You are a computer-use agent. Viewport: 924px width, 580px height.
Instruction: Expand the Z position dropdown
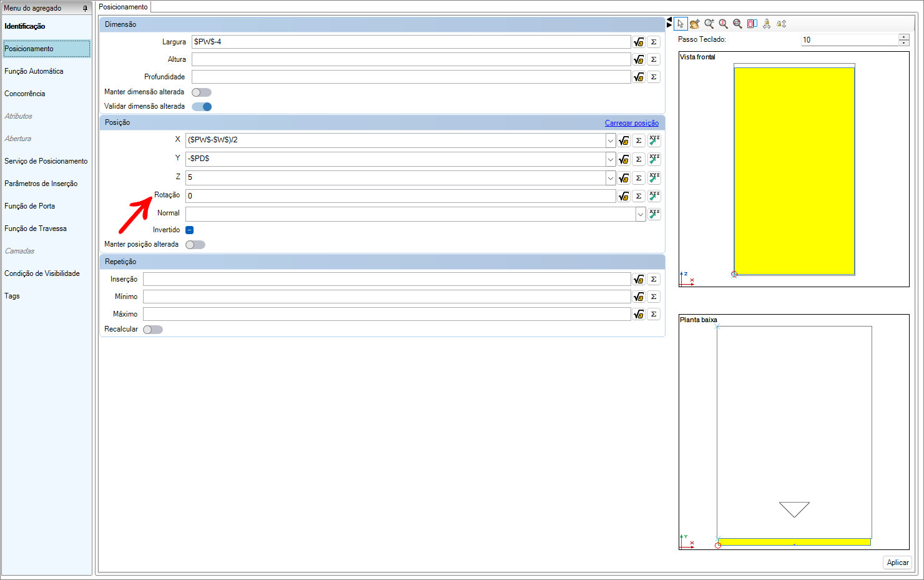coord(611,178)
